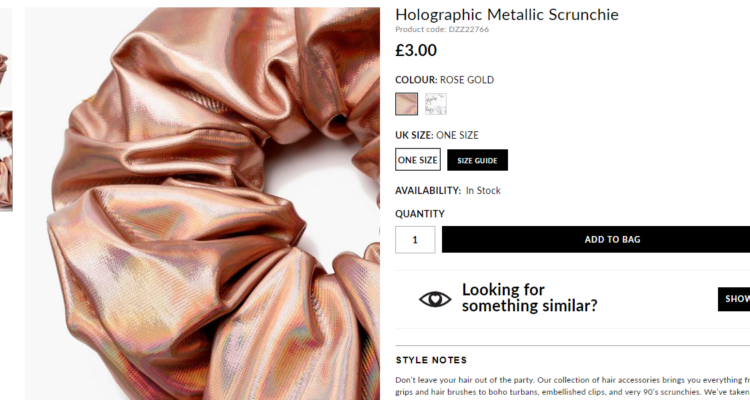Add the scrunchie to bag
Viewport: 750px width, 400px height.
coord(596,239)
